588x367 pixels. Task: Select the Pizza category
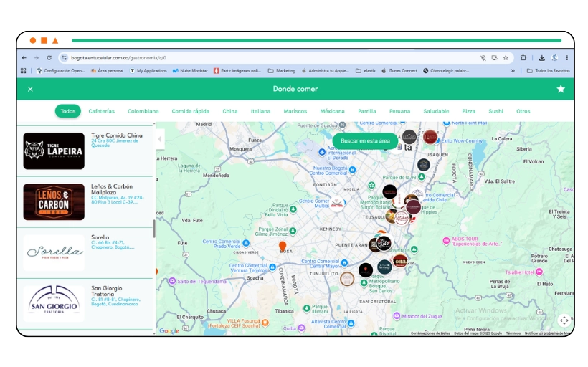[x=468, y=111]
